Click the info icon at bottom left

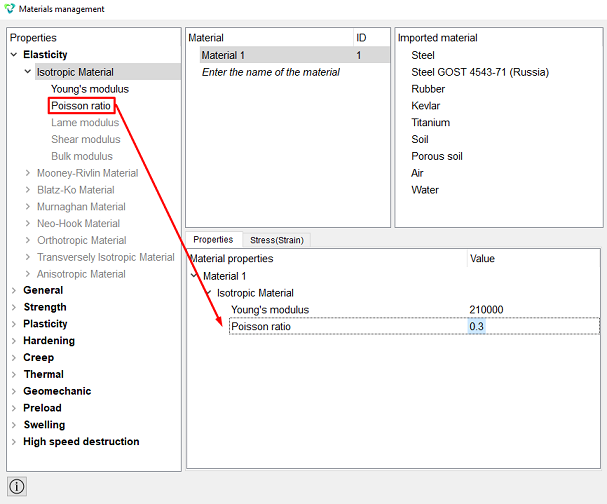coord(17,486)
